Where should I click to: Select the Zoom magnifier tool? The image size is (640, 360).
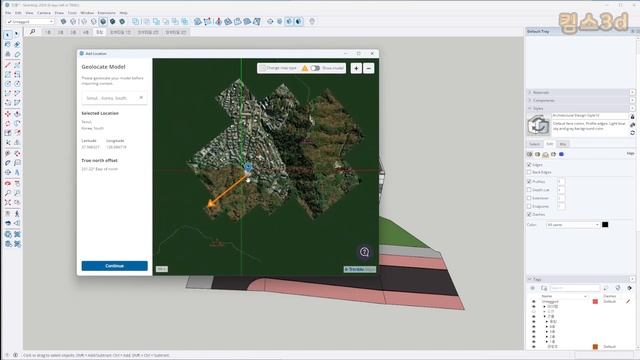8,193
